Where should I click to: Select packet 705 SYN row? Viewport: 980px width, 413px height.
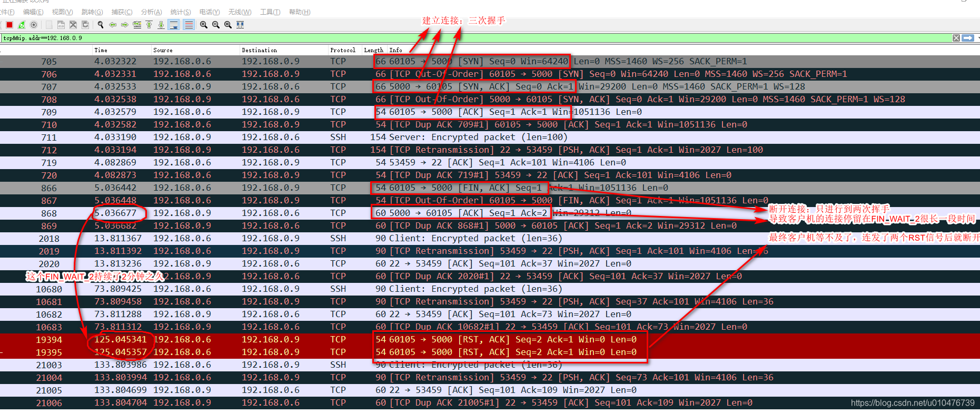(490, 61)
